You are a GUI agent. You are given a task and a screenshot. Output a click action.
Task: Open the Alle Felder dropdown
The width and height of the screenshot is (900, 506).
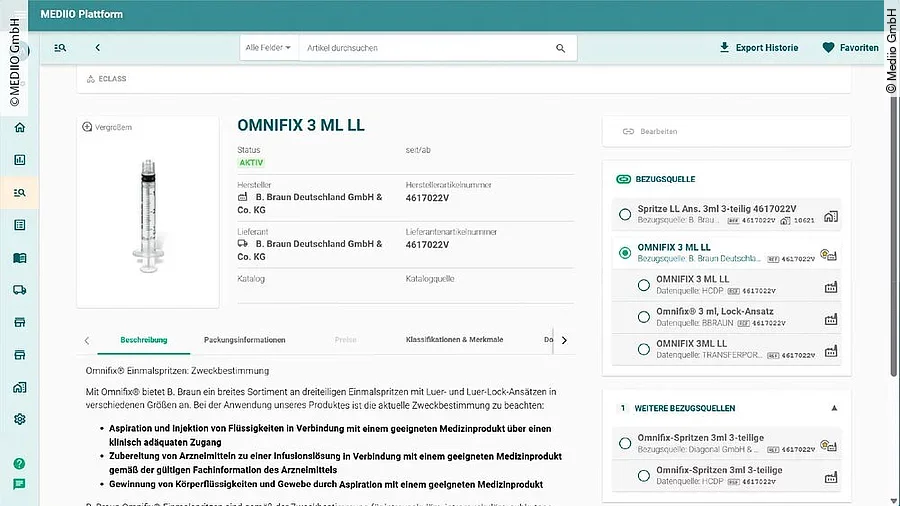(x=268, y=48)
